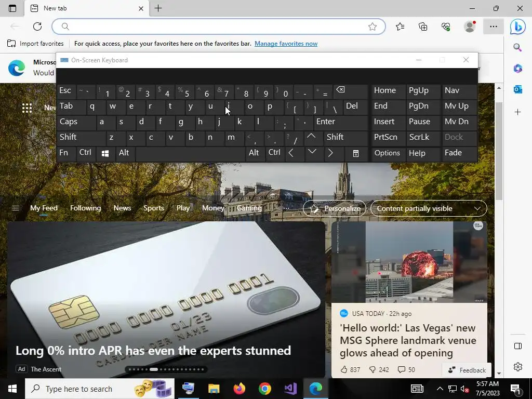Open Google Chrome from the taskbar
This screenshot has width=532, height=399.
(x=264, y=389)
